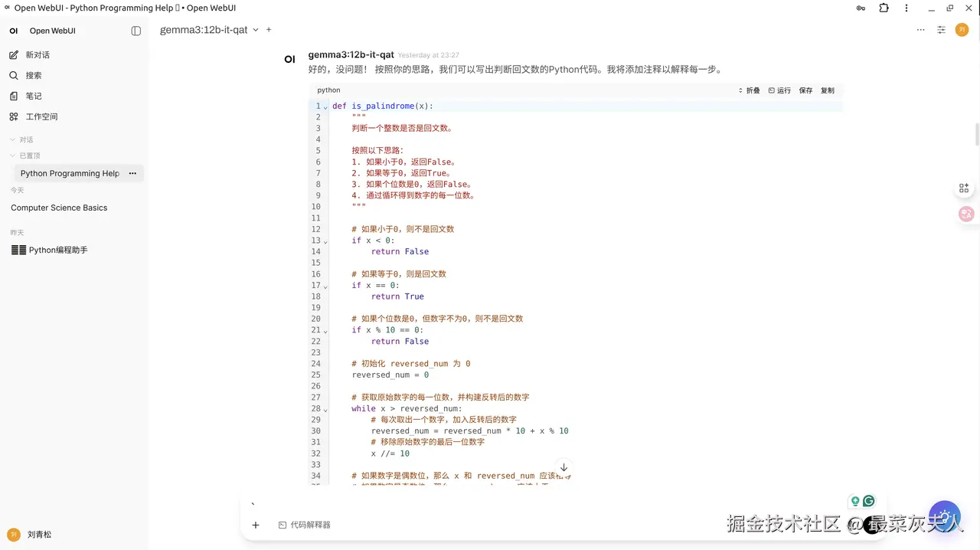This screenshot has width=980, height=550.
Task: Open browser extensions puzzle icon
Action: point(884,8)
